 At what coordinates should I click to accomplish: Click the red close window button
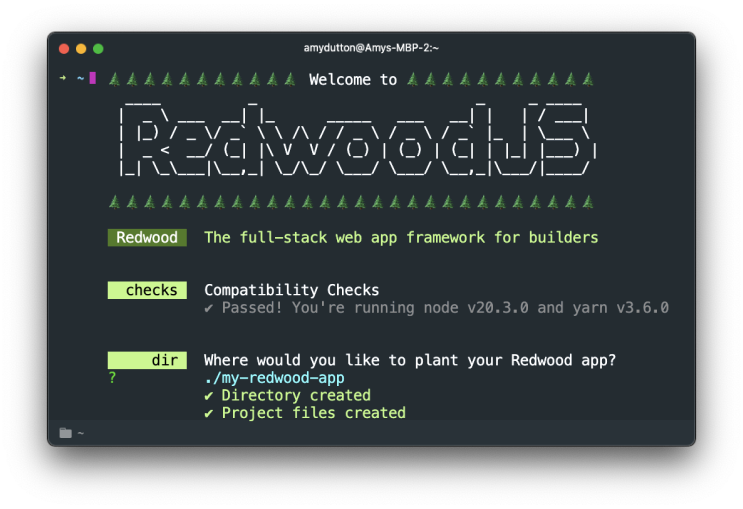pos(64,49)
